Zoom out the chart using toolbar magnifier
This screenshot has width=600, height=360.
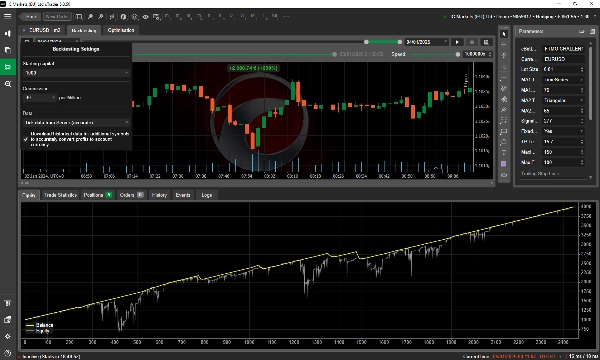100,17
